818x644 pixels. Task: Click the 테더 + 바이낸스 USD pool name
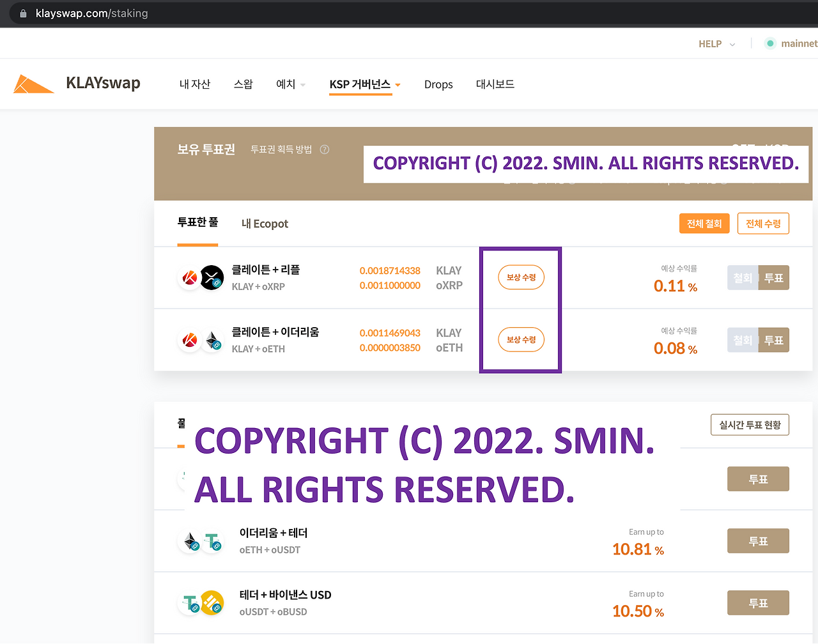pos(286,595)
